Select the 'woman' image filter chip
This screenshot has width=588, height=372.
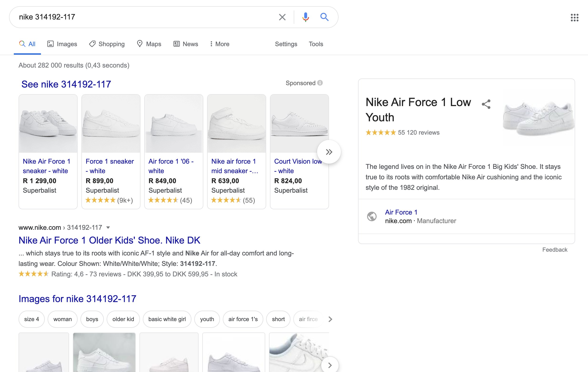click(x=63, y=319)
